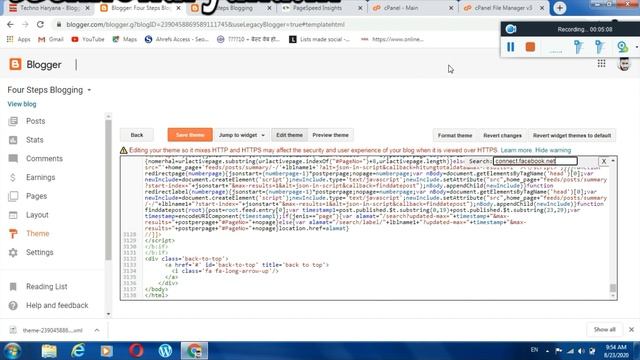The height and width of the screenshot is (360, 640).
Task: Launch Opera browser from taskbar
Action: coord(136,351)
